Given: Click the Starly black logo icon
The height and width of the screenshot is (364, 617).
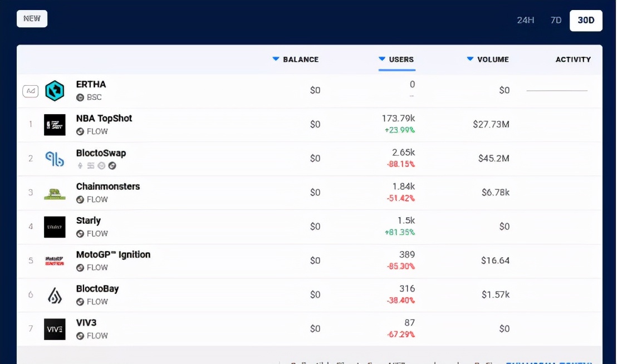Looking at the screenshot, I should pyautogui.click(x=55, y=227).
